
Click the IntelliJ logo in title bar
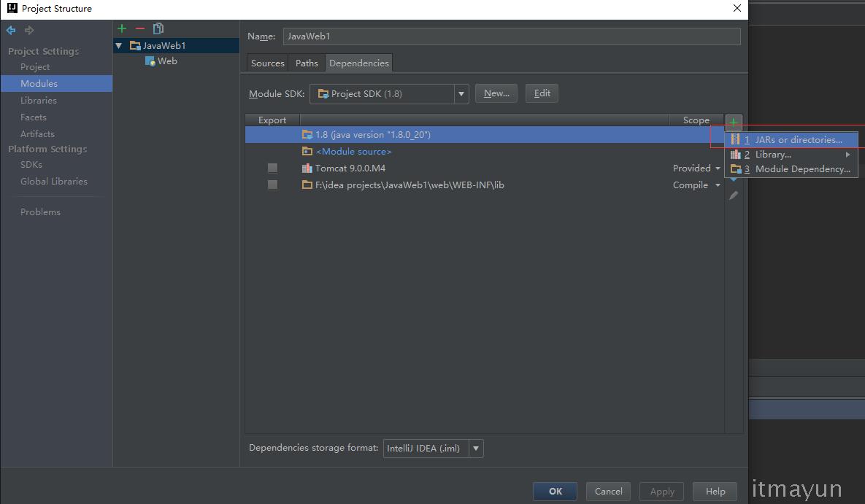pos(12,8)
